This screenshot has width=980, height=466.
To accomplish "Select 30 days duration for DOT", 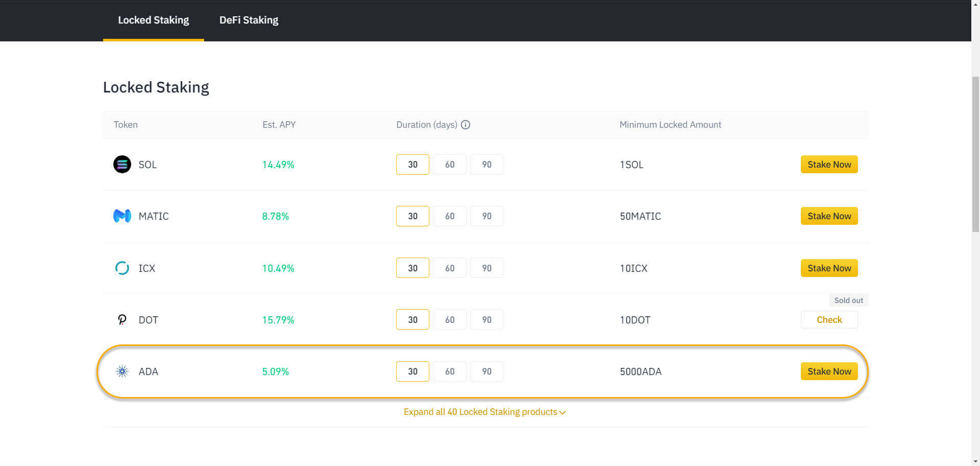I will tap(412, 320).
